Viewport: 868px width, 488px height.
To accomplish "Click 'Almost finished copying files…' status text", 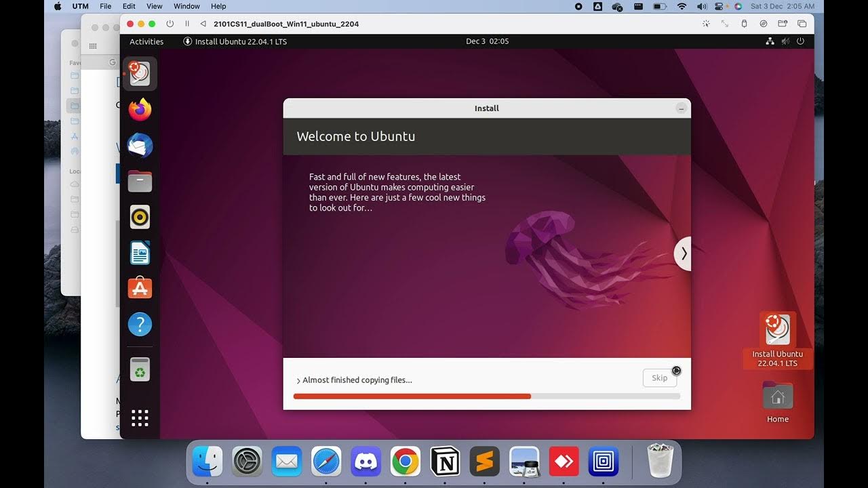I will 357,380.
